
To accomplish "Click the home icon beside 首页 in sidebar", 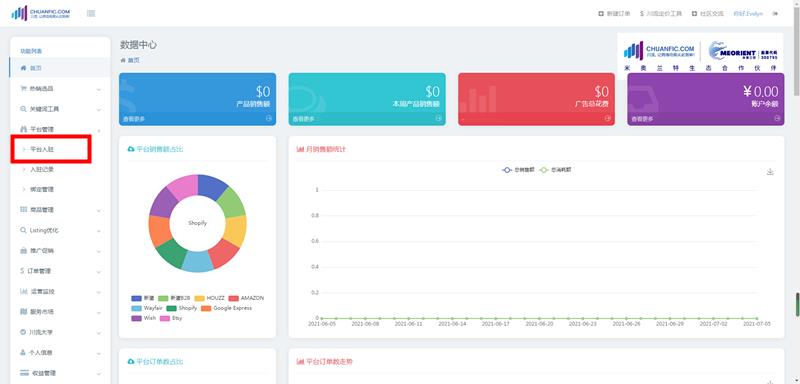I will click(x=23, y=68).
